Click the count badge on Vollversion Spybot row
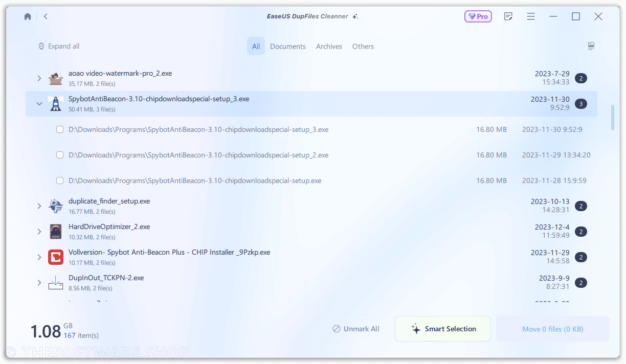Viewport: 626px width, 364px height. pyautogui.click(x=580, y=257)
